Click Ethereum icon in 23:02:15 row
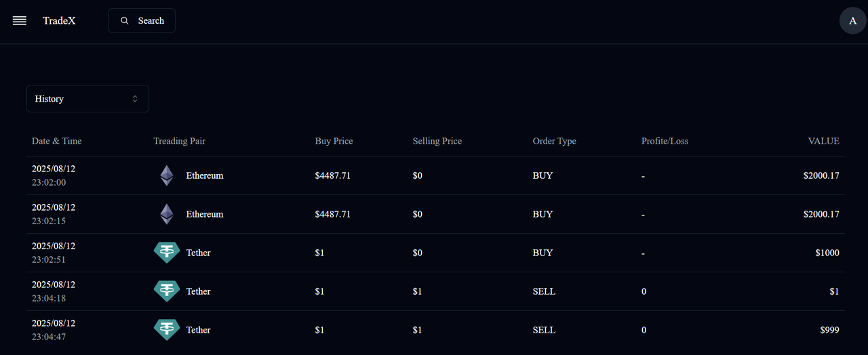This screenshot has height=355, width=868. [x=167, y=214]
